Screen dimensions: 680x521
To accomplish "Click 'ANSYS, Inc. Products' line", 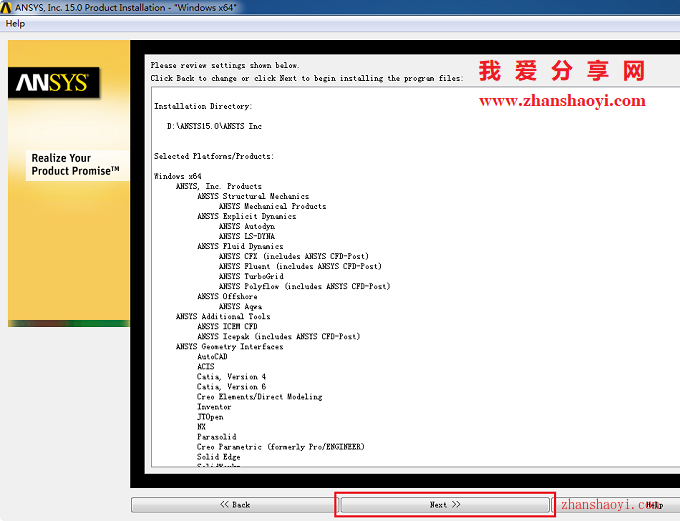I will pos(219,186).
